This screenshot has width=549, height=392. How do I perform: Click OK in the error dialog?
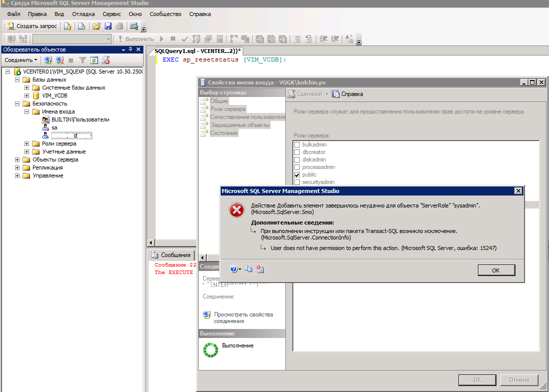click(496, 270)
